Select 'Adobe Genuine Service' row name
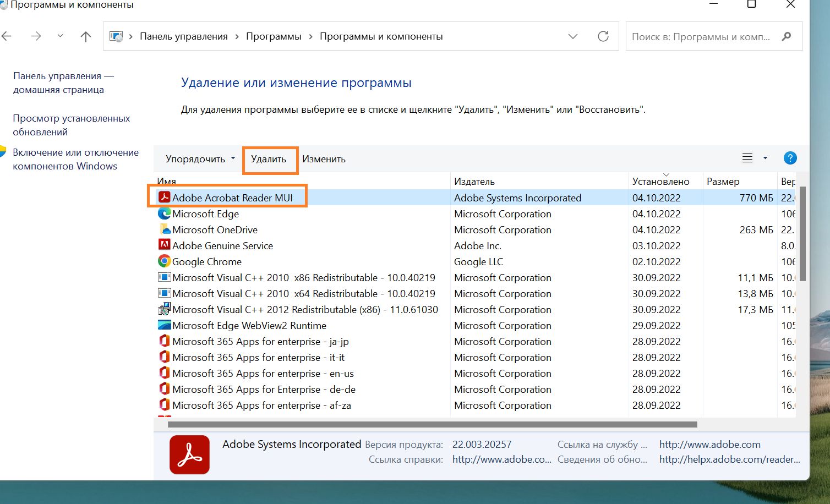Image resolution: width=830 pixels, height=504 pixels. pyautogui.click(x=222, y=245)
